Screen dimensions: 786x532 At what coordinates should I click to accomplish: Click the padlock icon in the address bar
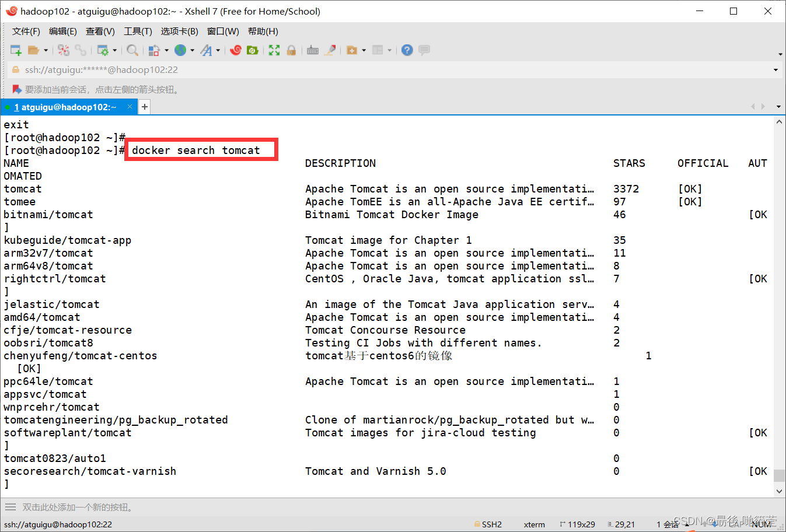point(16,70)
